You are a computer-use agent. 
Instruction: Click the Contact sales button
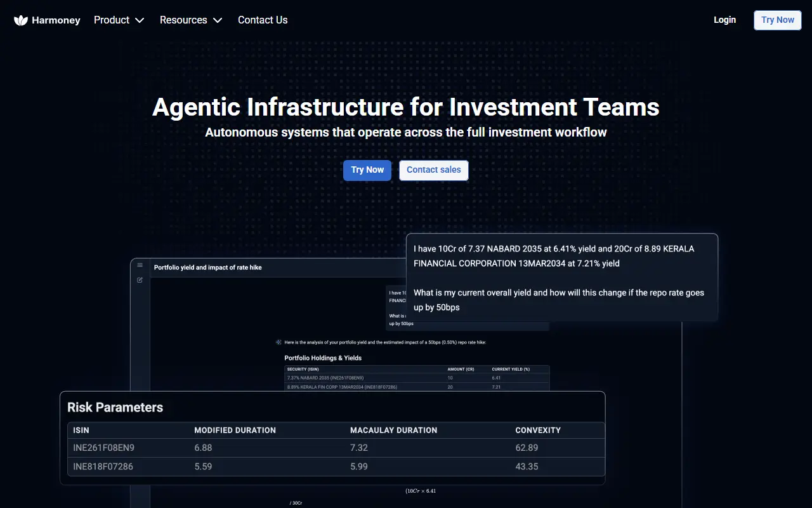[434, 170]
